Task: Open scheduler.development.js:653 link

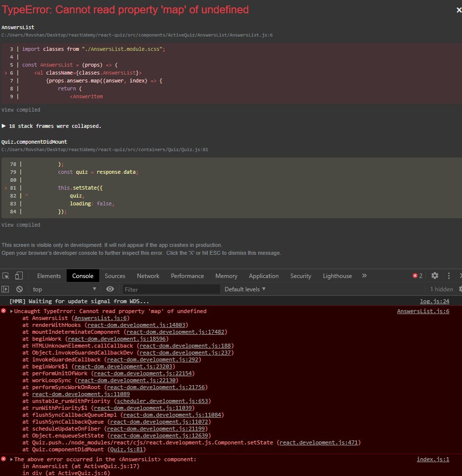Action: coord(162,401)
